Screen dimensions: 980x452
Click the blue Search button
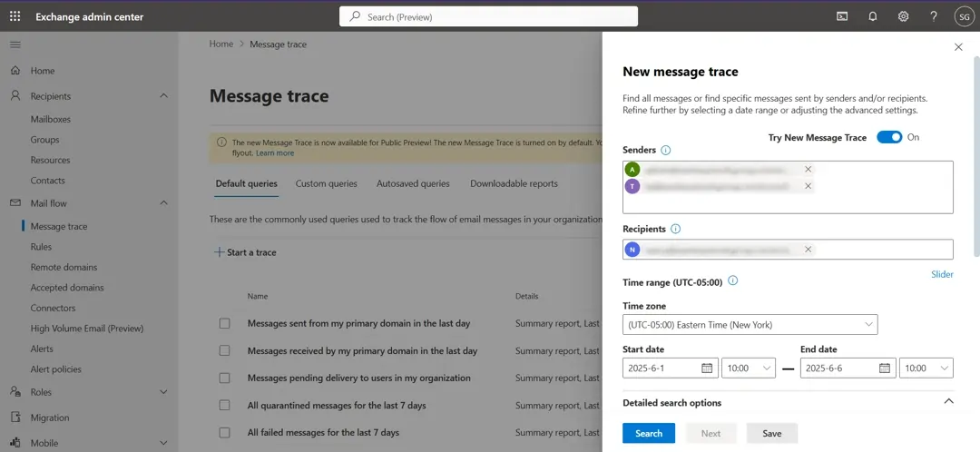649,433
